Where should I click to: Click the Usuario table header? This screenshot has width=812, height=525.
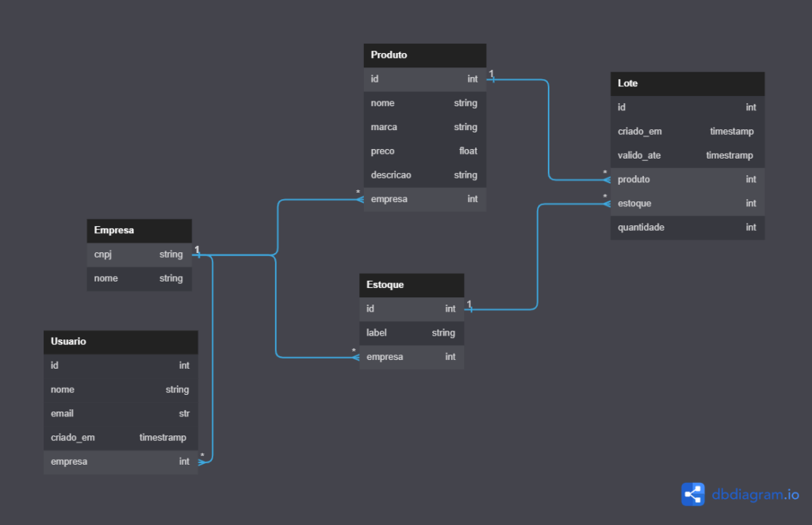pos(120,342)
